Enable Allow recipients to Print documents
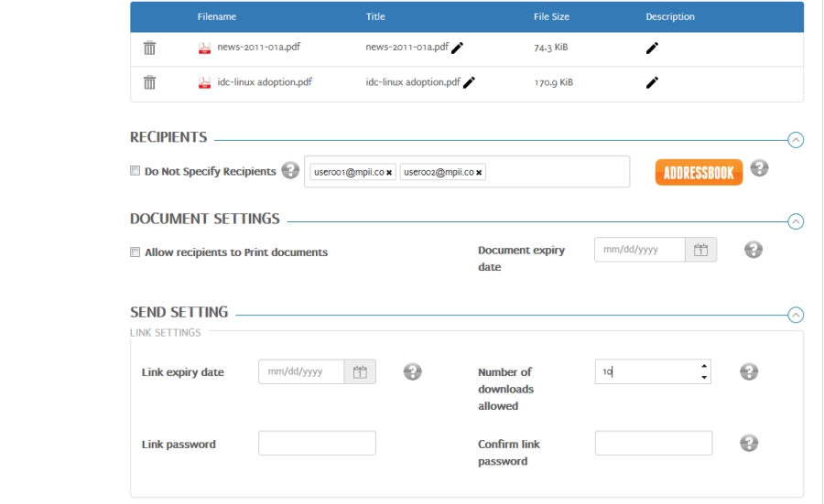The width and height of the screenshot is (824, 504). [135, 252]
